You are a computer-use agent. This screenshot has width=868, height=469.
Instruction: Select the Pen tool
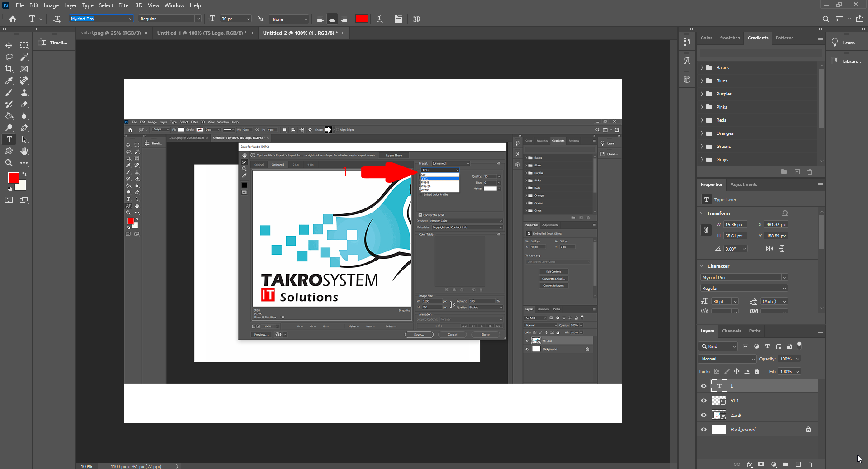point(24,128)
